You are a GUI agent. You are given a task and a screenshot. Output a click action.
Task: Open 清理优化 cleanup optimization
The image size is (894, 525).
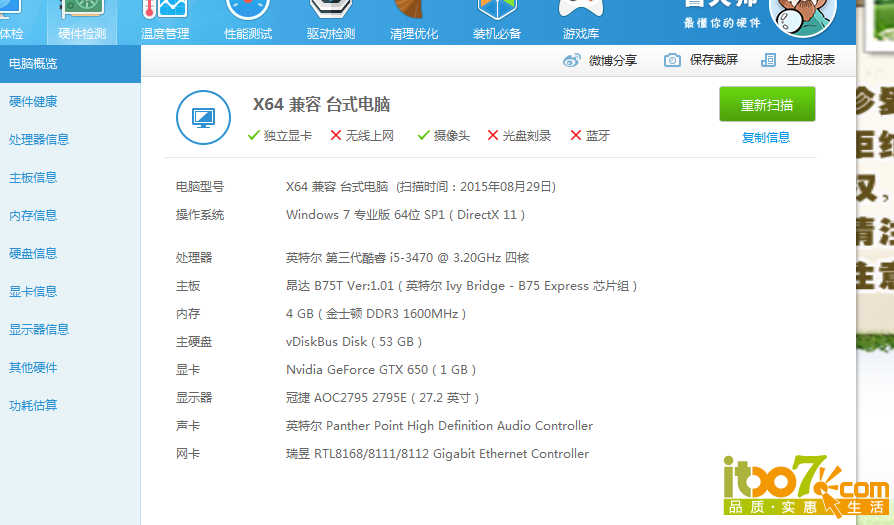(414, 23)
